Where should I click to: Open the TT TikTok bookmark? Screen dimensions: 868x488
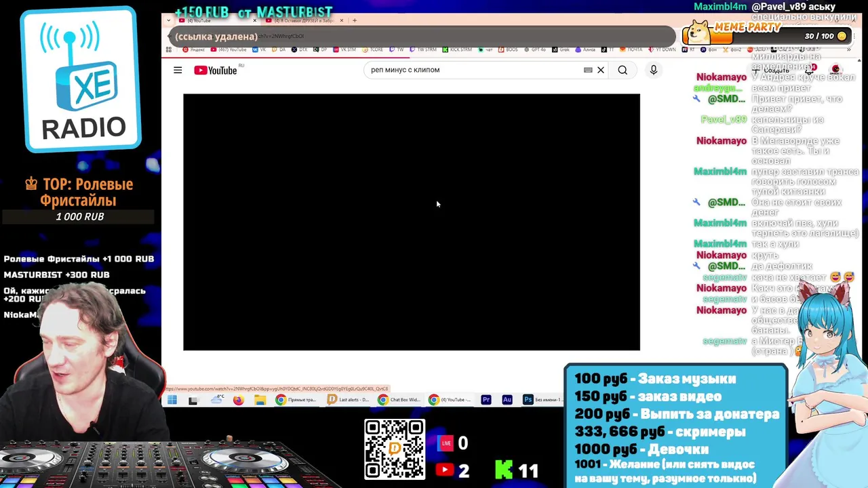(x=608, y=49)
